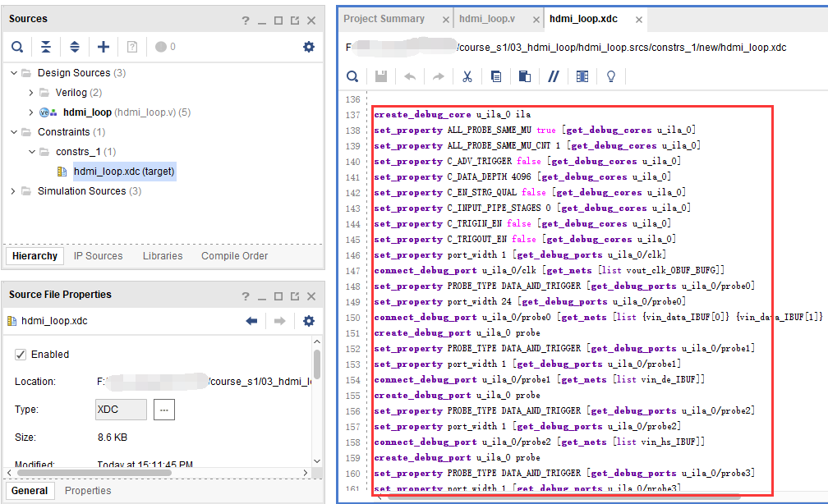Open the IP Sources tab
Image resolution: width=828 pixels, height=504 pixels.
point(99,256)
